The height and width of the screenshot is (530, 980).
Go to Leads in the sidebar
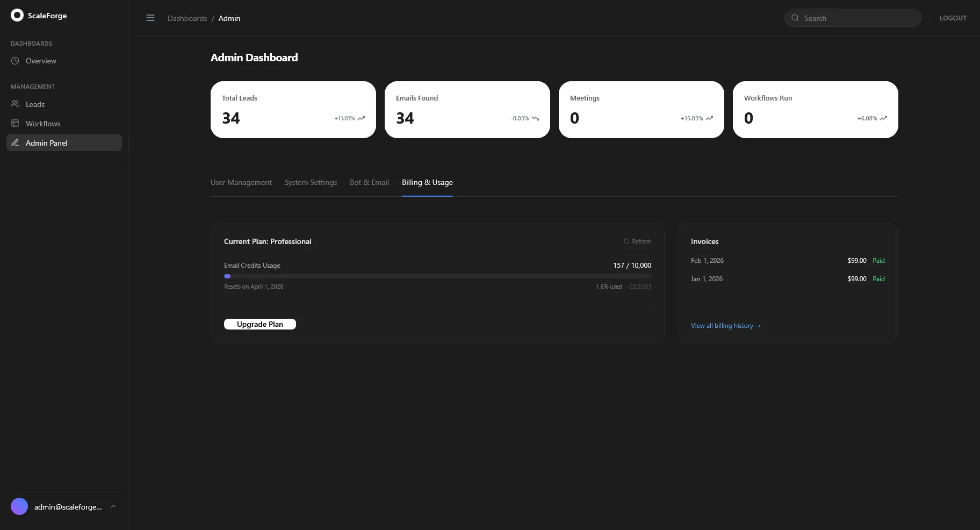pos(64,104)
